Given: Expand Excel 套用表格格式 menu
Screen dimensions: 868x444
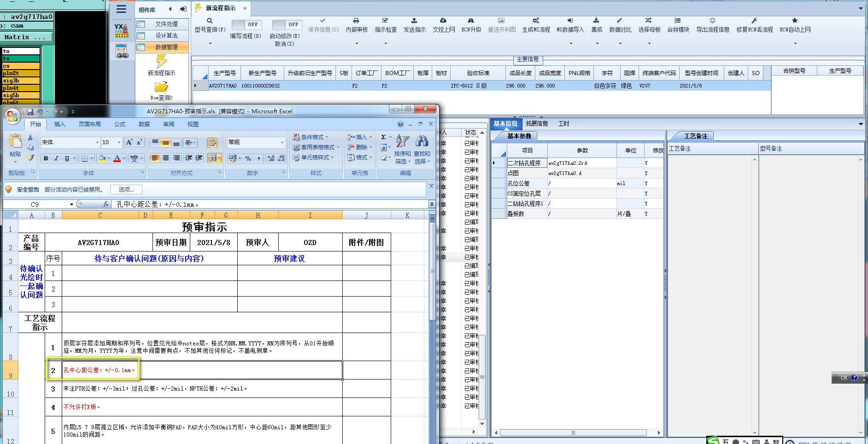Looking at the screenshot, I should (316, 147).
